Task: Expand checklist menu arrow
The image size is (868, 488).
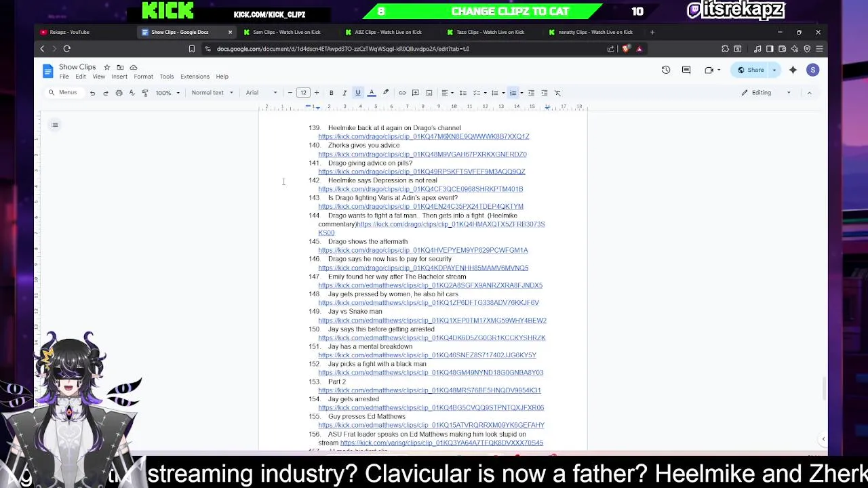Action: point(484,93)
